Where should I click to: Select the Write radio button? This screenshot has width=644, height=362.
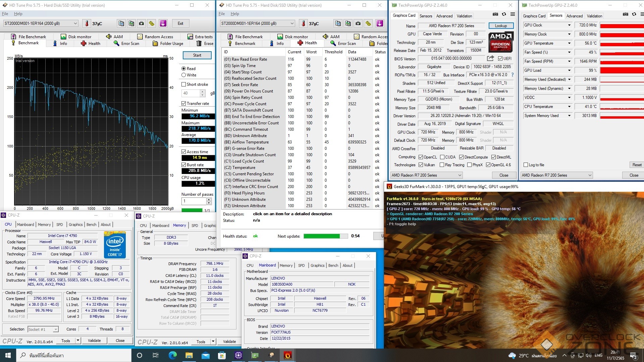pos(184,75)
